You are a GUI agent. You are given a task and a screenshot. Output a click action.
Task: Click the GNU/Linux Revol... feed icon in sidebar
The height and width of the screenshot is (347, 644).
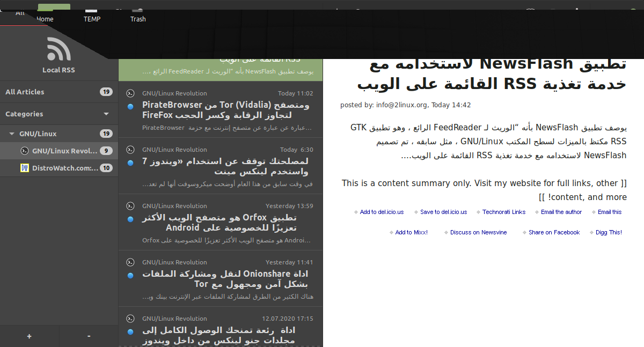[24, 151]
